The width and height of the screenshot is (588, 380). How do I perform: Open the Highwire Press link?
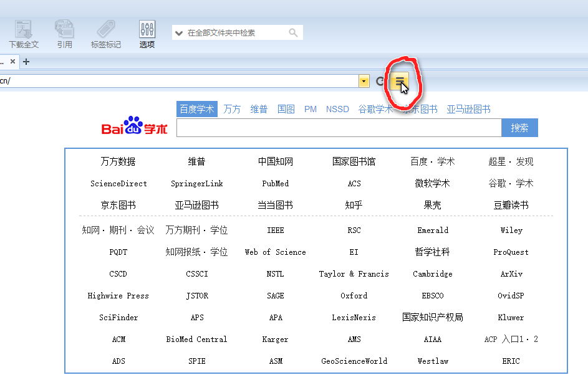(118, 296)
